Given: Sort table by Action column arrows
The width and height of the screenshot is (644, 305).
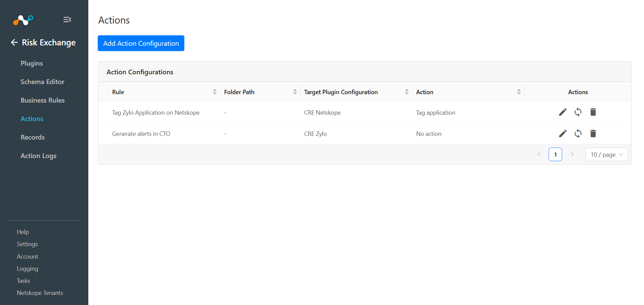Looking at the screenshot, I should [x=519, y=92].
